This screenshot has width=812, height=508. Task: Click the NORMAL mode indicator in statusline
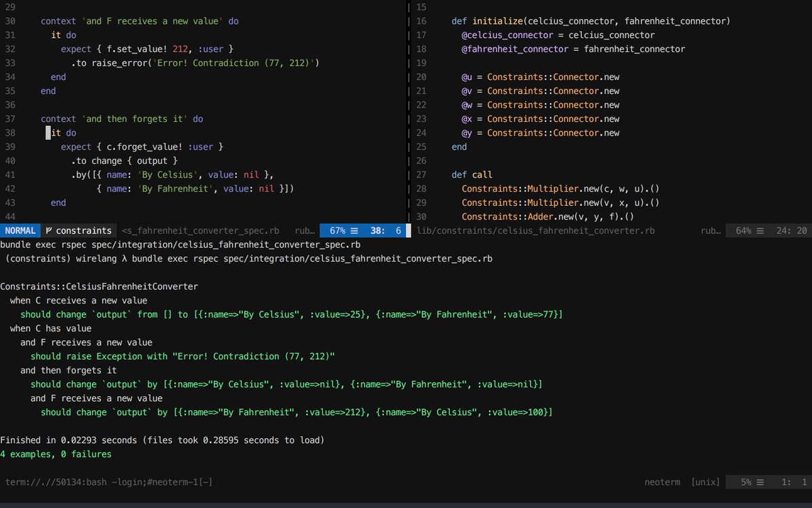click(x=20, y=230)
